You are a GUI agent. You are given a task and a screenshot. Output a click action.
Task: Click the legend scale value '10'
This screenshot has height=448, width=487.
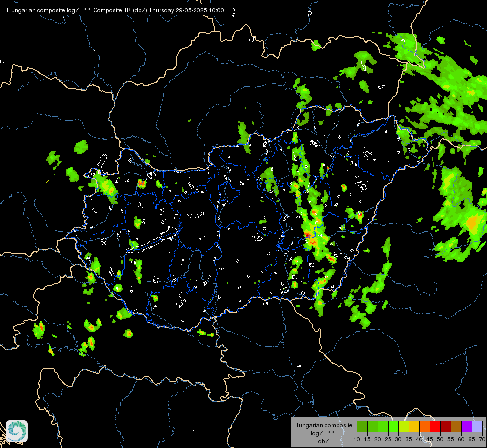pyautogui.click(x=357, y=440)
